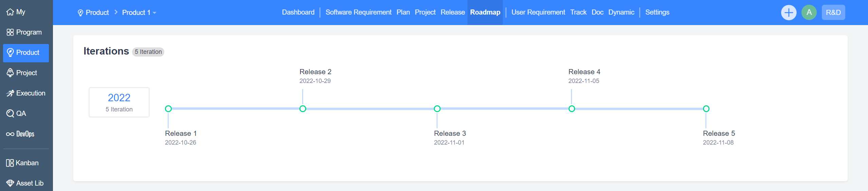Go to the Release tab
Image resolution: width=868 pixels, height=191 pixels.
click(453, 12)
